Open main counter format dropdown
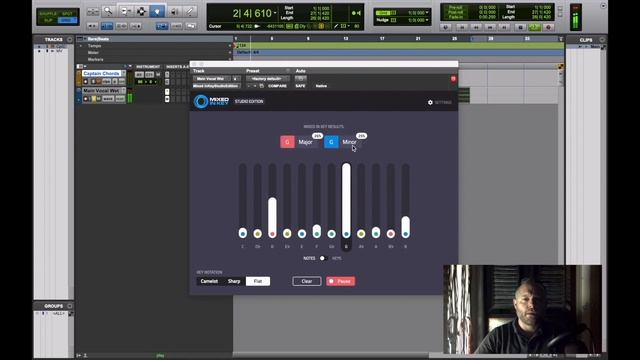 click(x=275, y=13)
